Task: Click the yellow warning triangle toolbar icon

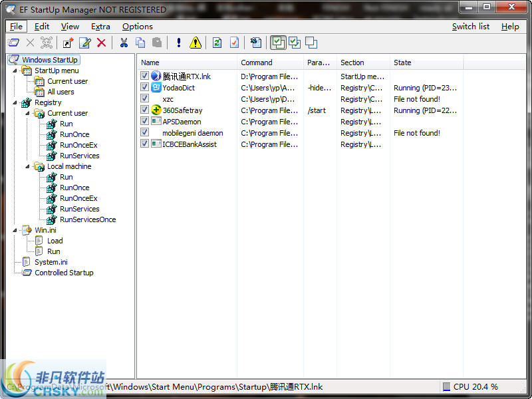Action: point(194,42)
